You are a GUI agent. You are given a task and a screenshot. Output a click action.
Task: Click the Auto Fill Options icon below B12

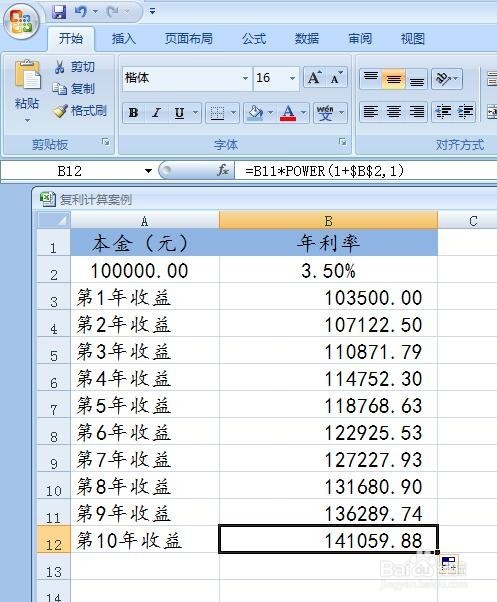tap(448, 562)
